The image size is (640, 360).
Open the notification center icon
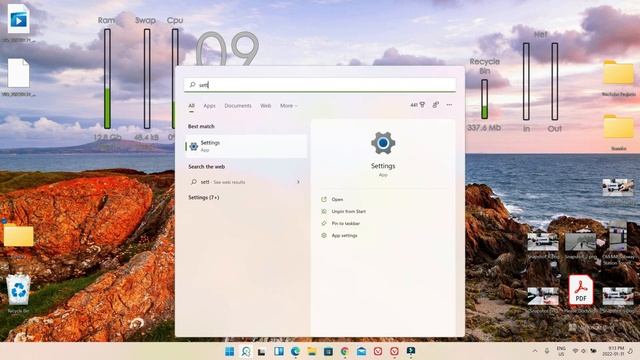[631, 351]
